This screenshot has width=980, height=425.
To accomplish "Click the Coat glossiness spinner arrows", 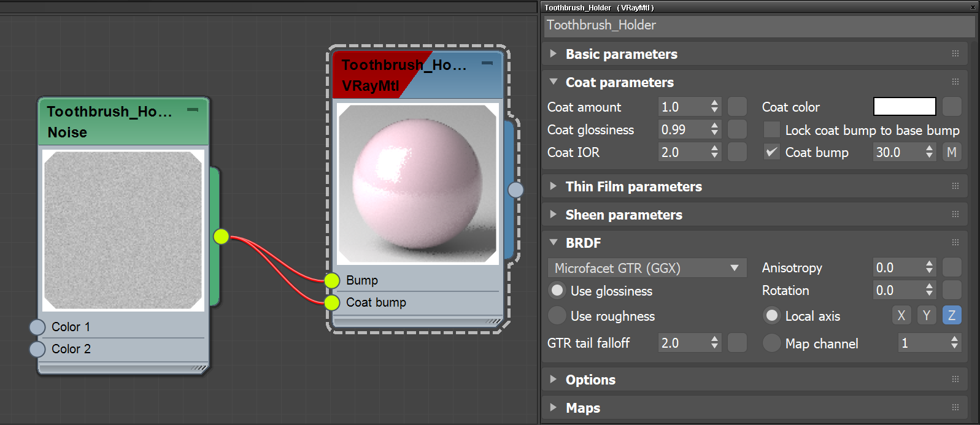I will tap(715, 129).
